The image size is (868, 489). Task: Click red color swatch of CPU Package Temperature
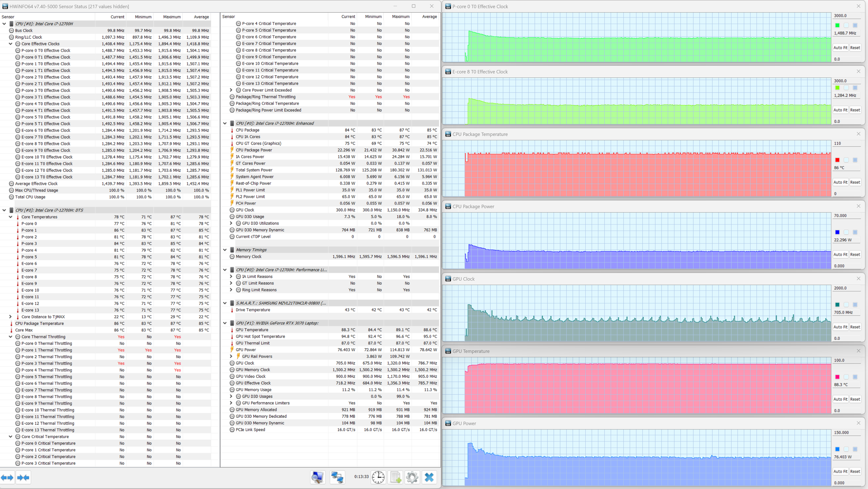(837, 160)
